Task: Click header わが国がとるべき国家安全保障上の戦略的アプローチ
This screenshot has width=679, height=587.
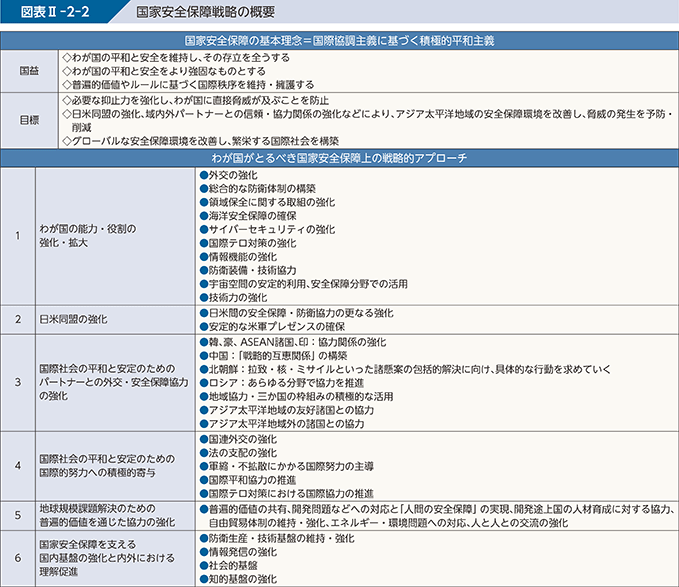Action: coord(339,158)
